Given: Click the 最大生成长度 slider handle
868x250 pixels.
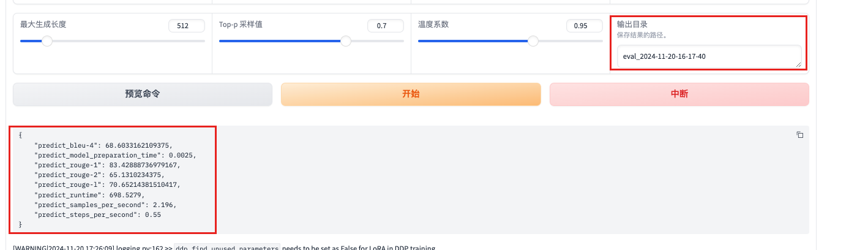Looking at the screenshot, I should (47, 41).
